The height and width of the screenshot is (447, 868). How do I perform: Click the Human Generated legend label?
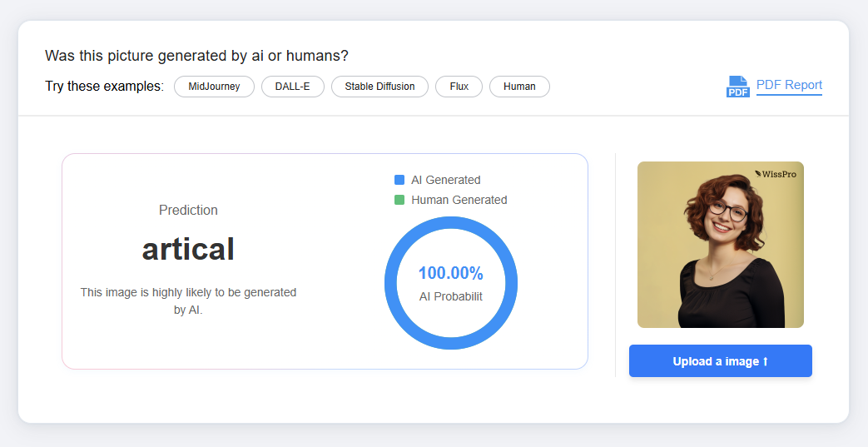(459, 200)
